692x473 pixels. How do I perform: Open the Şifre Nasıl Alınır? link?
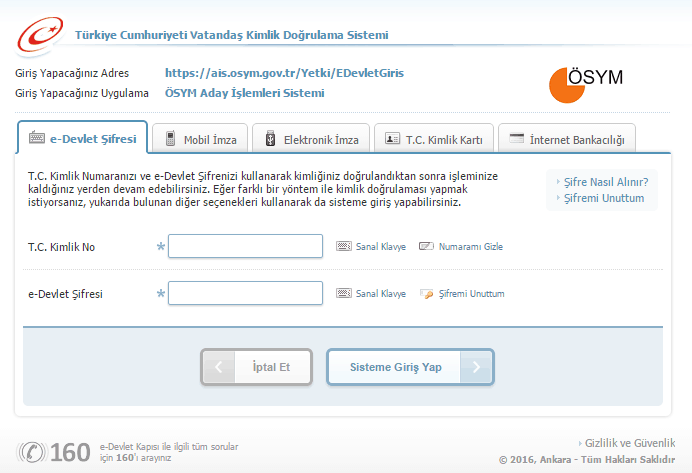click(606, 182)
